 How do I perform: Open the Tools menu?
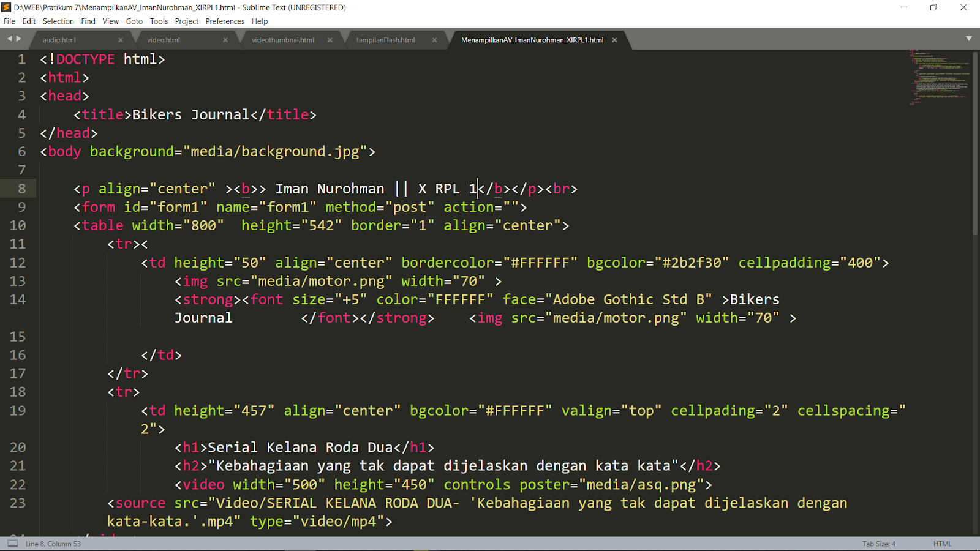pyautogui.click(x=159, y=21)
